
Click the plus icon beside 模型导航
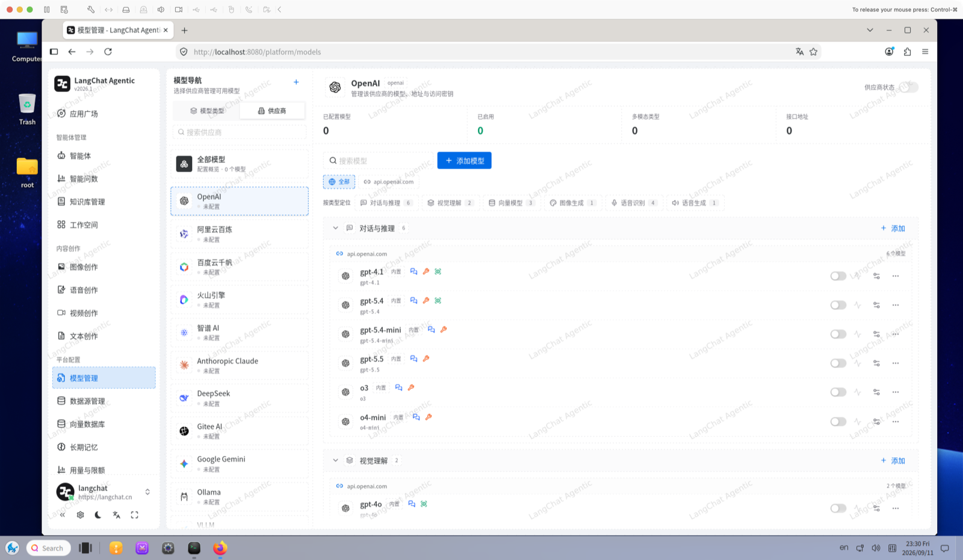296,82
